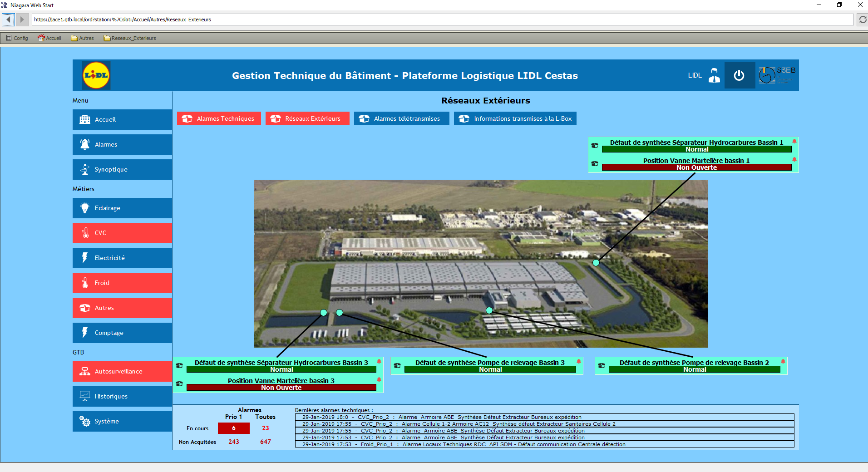Click the lightning icon in Comptage
Screen dimensions: 868x472
(x=85, y=333)
